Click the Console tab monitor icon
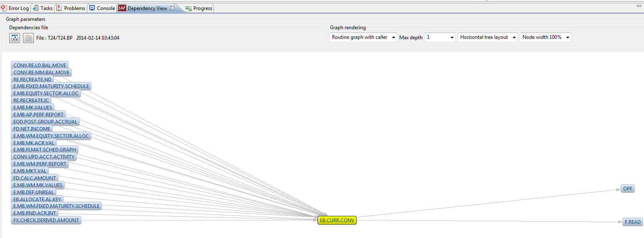 pyautogui.click(x=92, y=8)
